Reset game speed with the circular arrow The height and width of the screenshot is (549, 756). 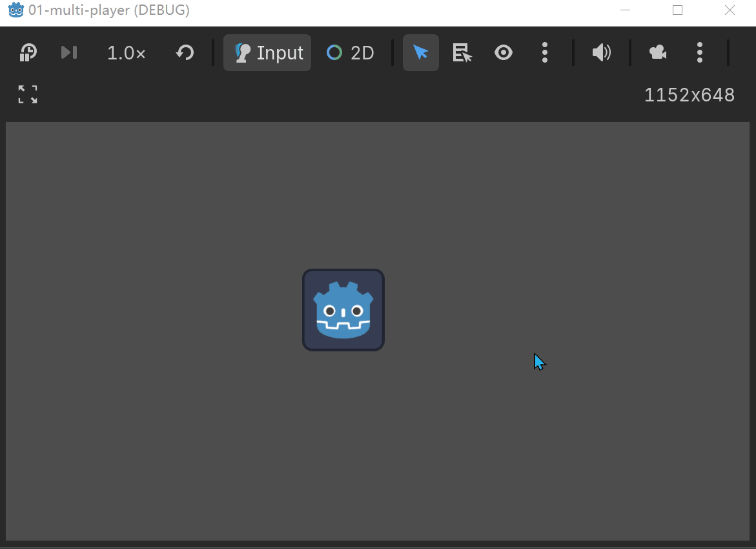(x=185, y=53)
